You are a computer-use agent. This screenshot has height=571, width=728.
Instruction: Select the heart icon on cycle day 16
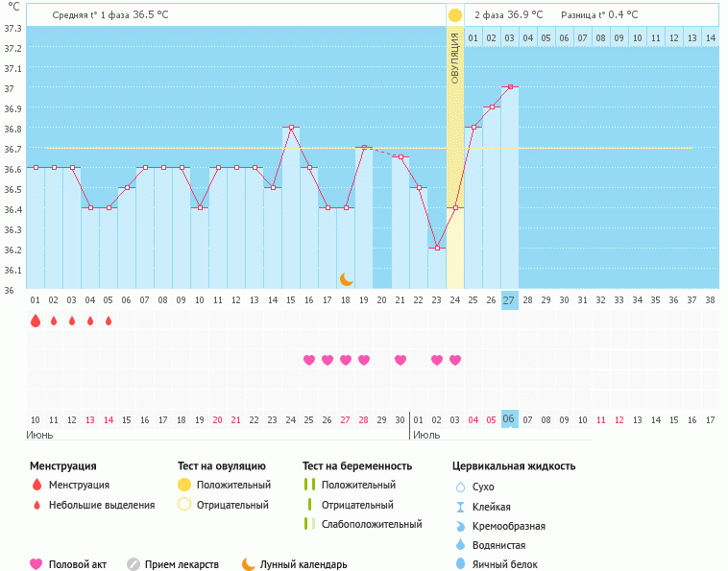click(309, 360)
